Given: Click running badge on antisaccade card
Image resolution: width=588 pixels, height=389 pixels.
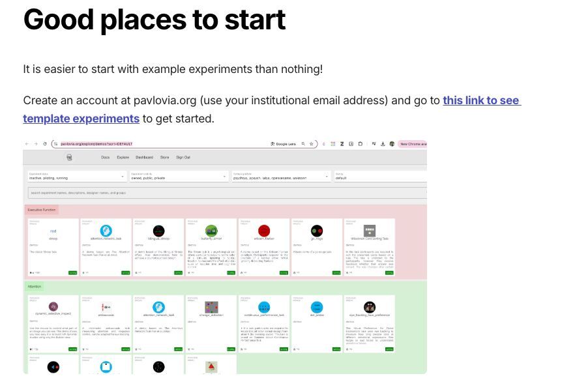Looking at the screenshot, I should point(126,349).
